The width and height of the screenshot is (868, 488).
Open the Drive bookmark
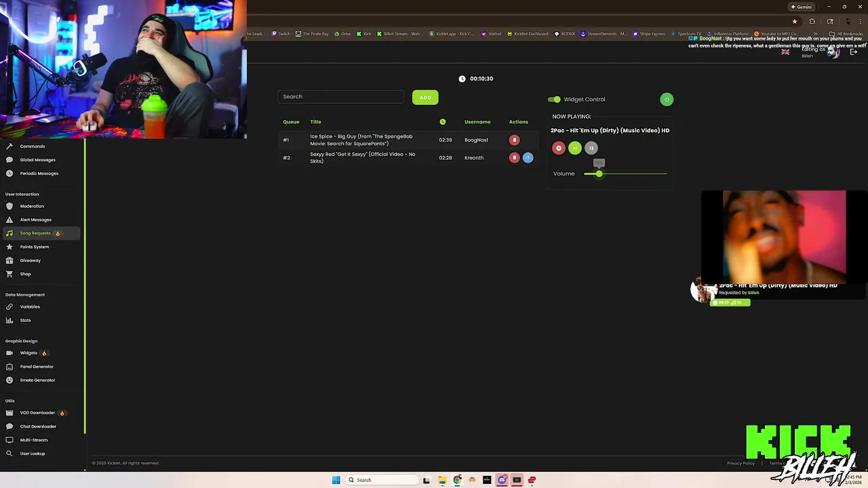pyautogui.click(x=342, y=34)
